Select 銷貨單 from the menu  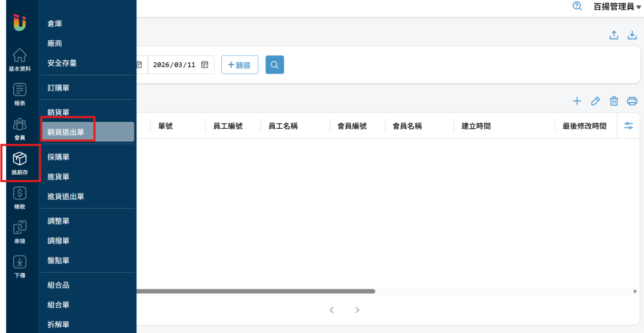click(x=58, y=112)
